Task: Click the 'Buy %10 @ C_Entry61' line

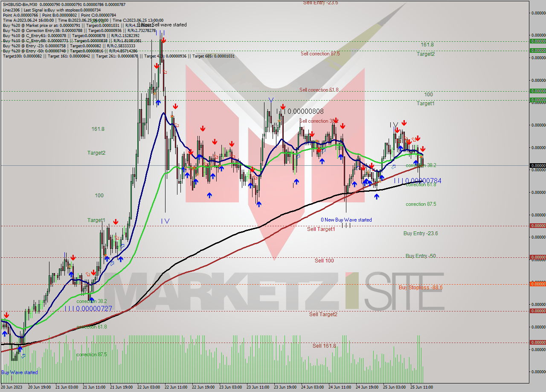Action: point(71,35)
